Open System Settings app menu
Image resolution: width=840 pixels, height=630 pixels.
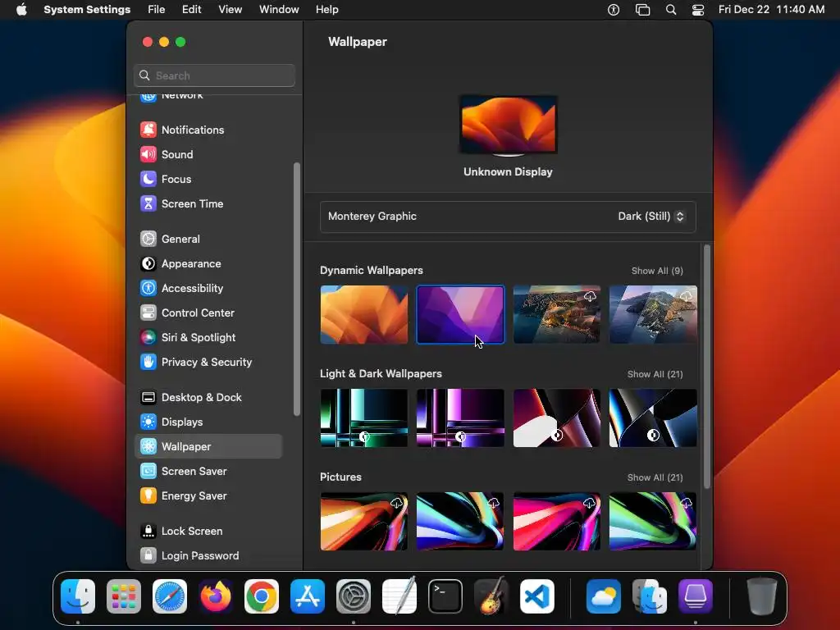coord(87,10)
